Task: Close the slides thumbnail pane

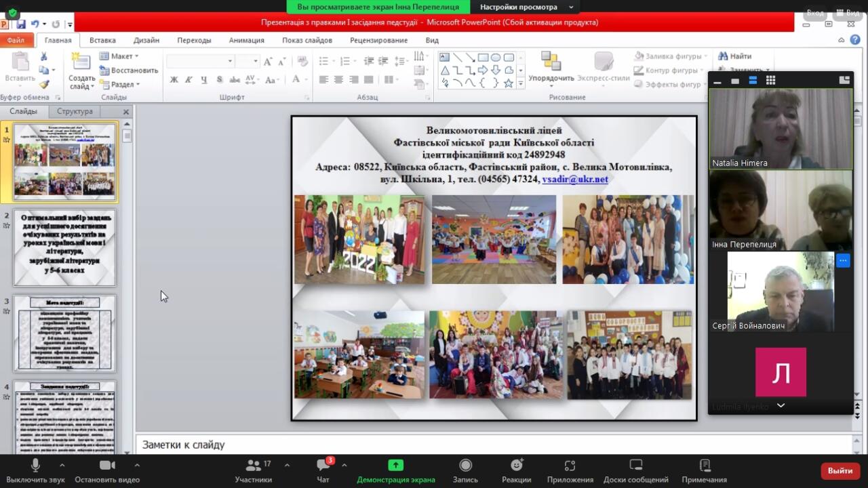Action: [125, 112]
